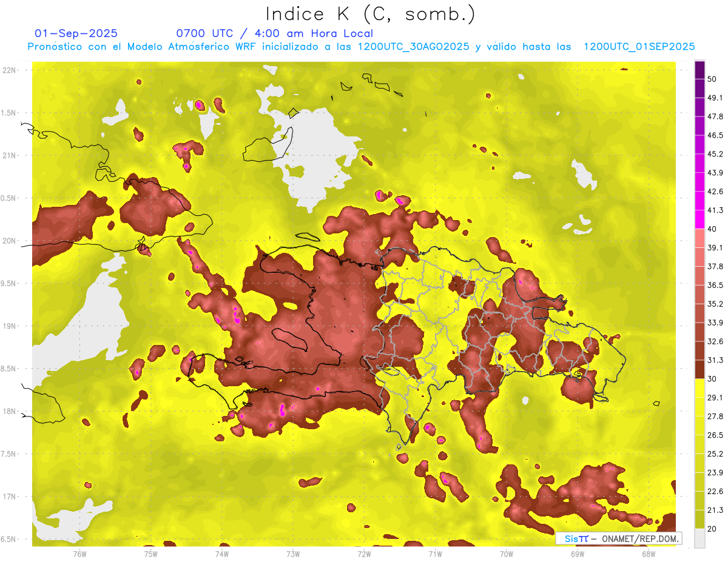
Task: Click the legend value '29.1'
Action: (715, 398)
